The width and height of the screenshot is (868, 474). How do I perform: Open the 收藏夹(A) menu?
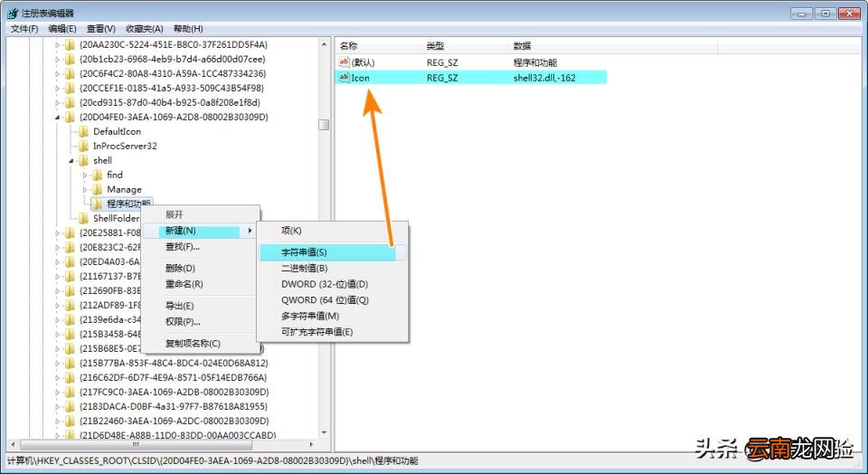[144, 29]
